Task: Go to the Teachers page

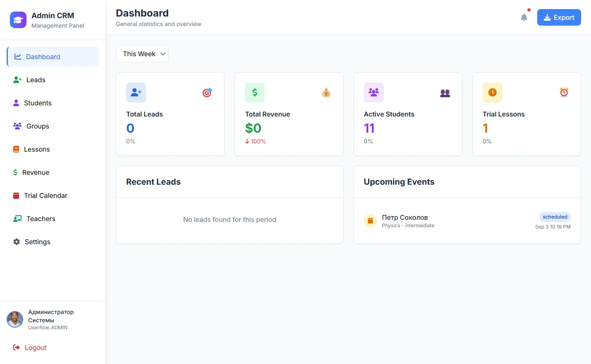Action: [53, 219]
